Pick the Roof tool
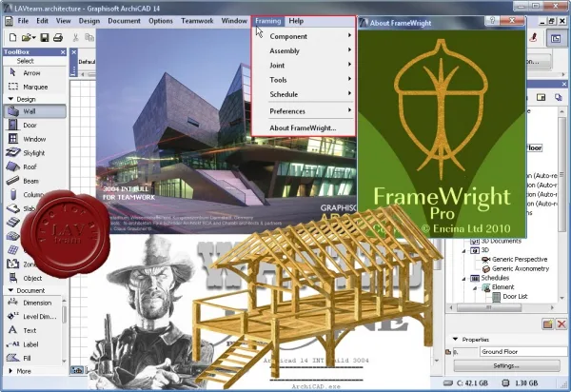 (35, 167)
